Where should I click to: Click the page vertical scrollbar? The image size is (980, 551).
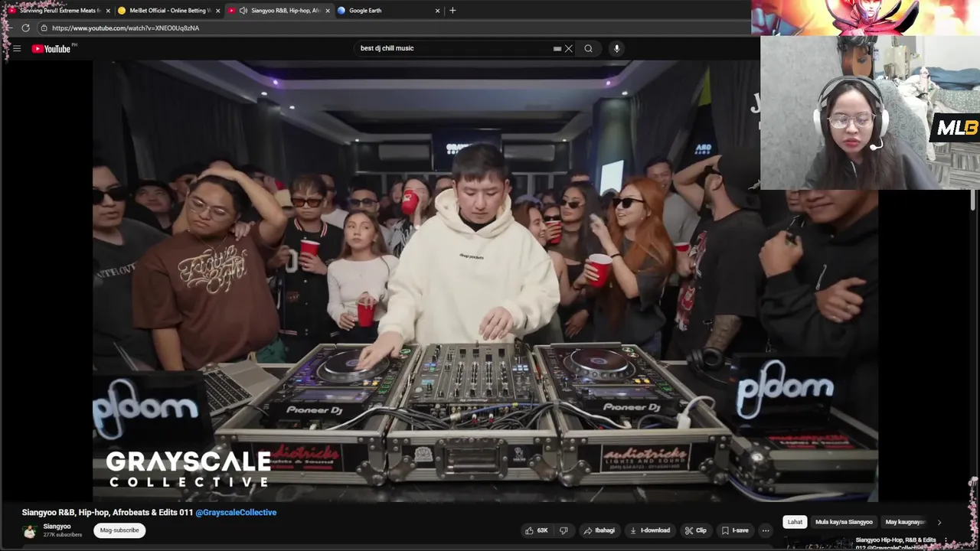(x=973, y=199)
